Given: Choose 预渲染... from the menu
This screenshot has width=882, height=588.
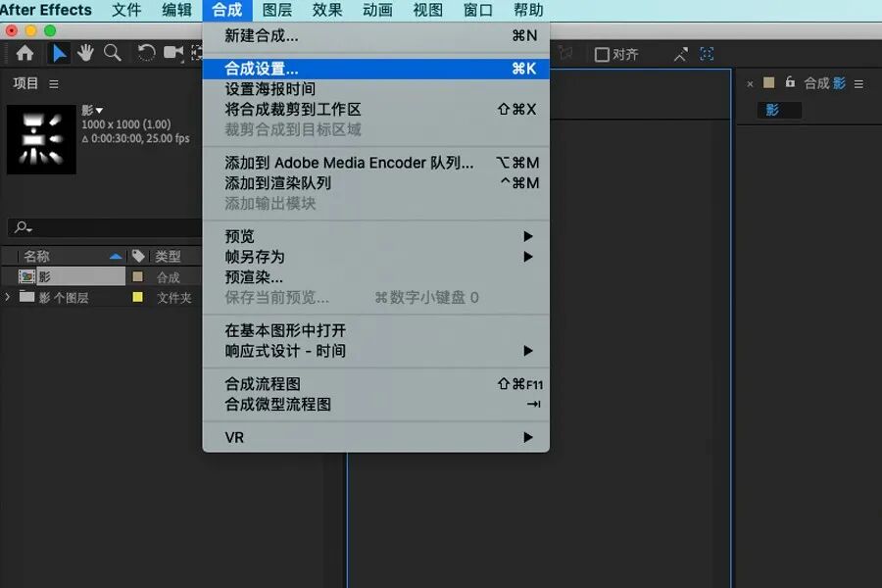Looking at the screenshot, I should (375, 276).
